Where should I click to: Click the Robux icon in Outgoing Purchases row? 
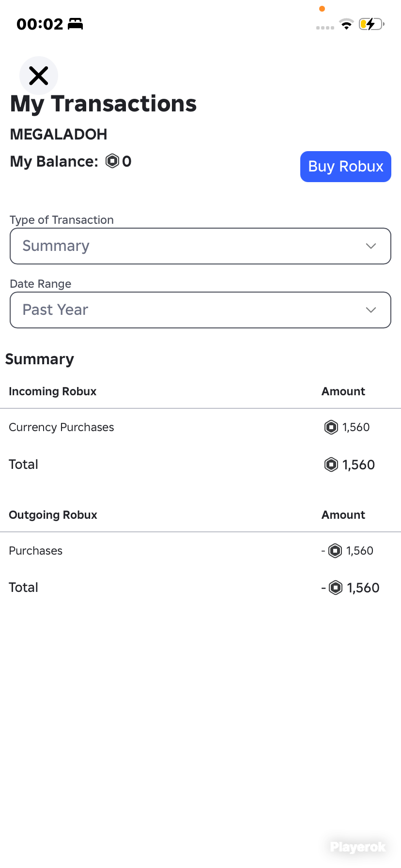pos(335,551)
